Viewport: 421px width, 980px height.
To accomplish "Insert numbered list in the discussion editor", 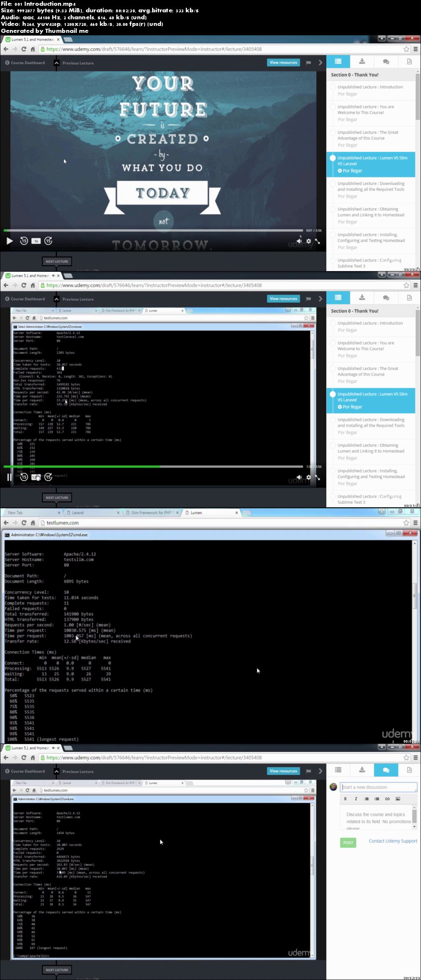I will (366, 798).
